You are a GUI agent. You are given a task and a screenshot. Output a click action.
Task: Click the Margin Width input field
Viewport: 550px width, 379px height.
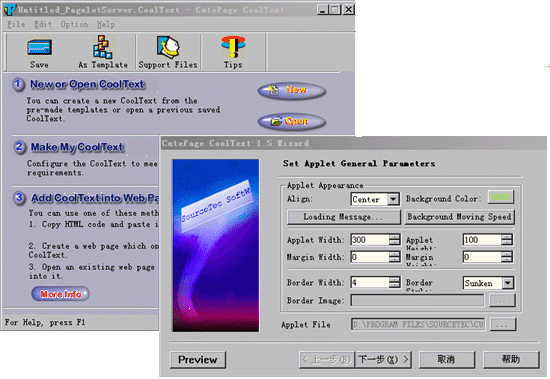tap(370, 257)
